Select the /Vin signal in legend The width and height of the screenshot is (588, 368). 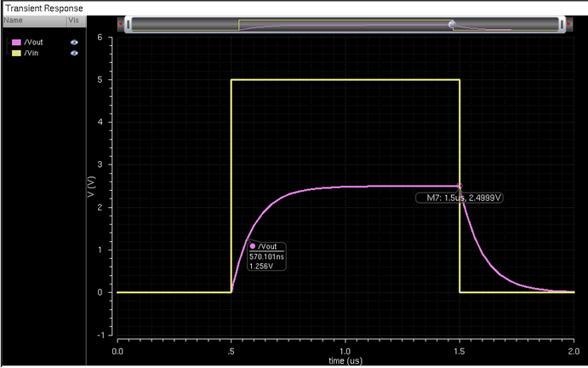tap(30, 53)
